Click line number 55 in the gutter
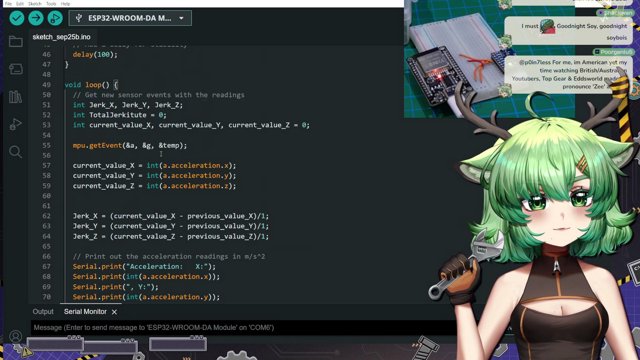The width and height of the screenshot is (640, 360). 46,145
